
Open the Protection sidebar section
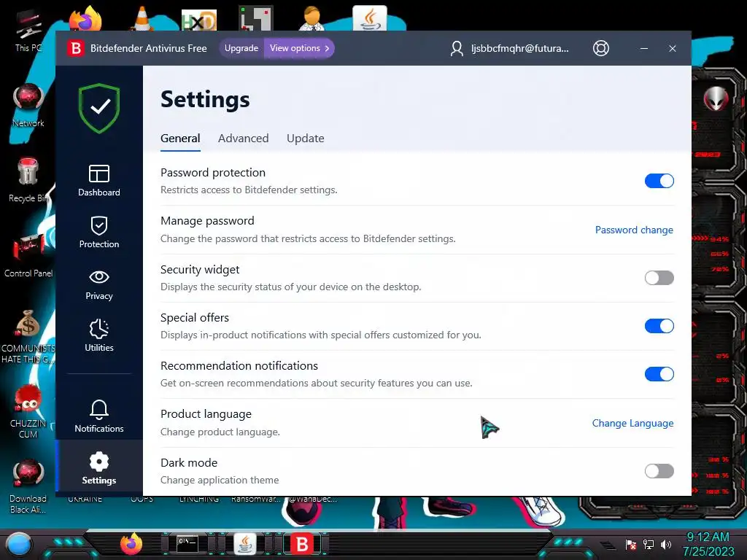(99, 233)
